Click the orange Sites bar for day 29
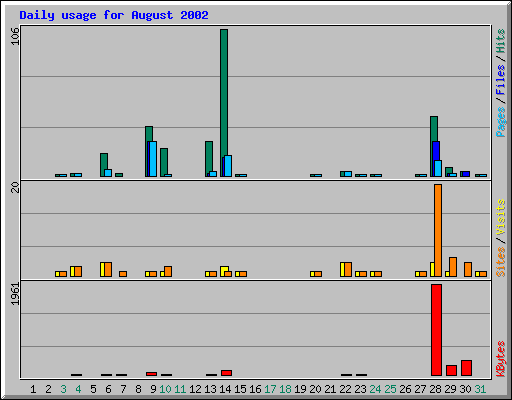Viewport: 512px width, 400px height. tap(453, 267)
